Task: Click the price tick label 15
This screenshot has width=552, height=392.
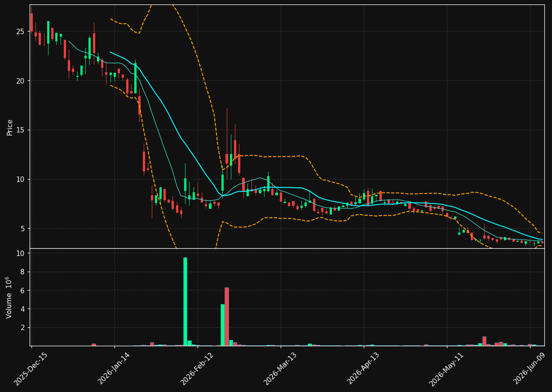Action: [x=20, y=130]
